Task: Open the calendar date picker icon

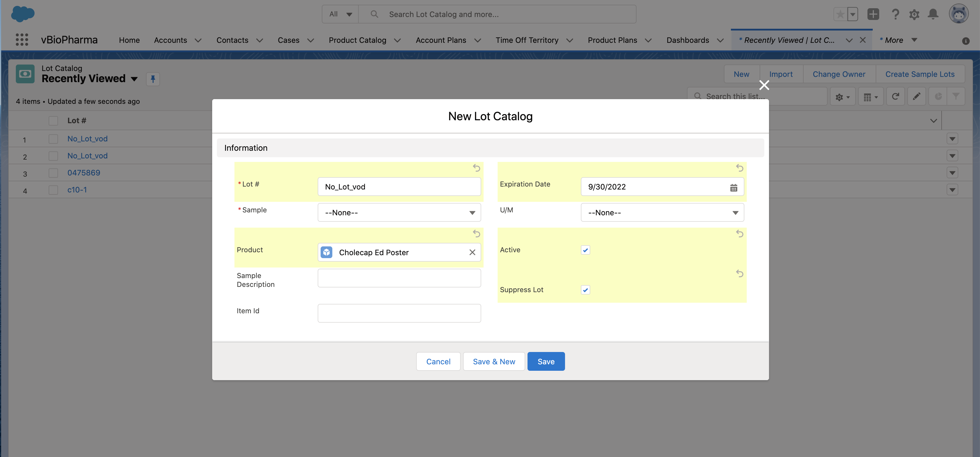Action: [x=734, y=187]
